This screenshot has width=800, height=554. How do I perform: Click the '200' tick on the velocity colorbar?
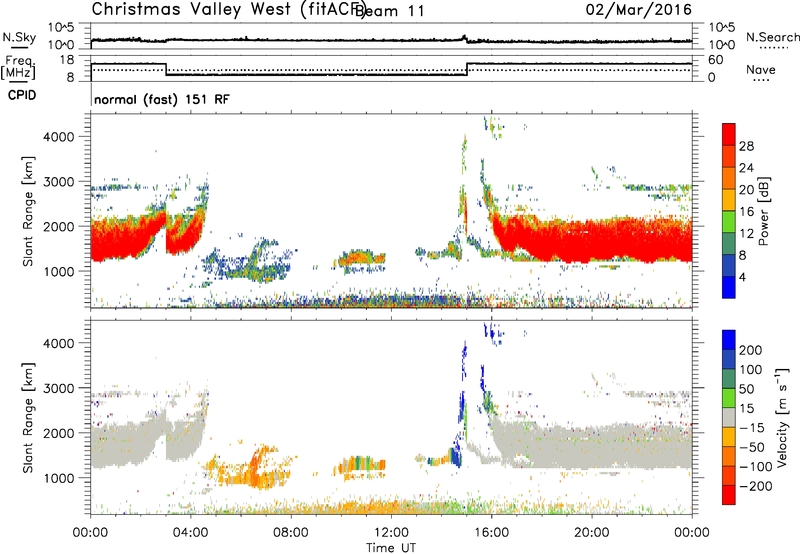point(751,350)
